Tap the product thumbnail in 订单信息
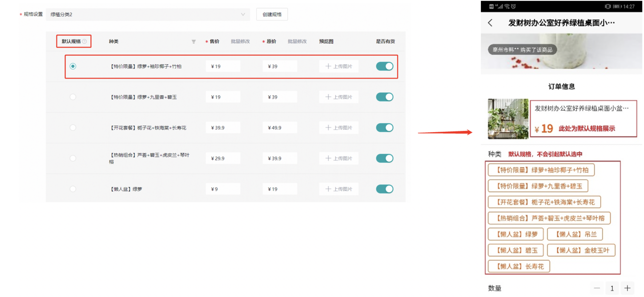 [508, 119]
